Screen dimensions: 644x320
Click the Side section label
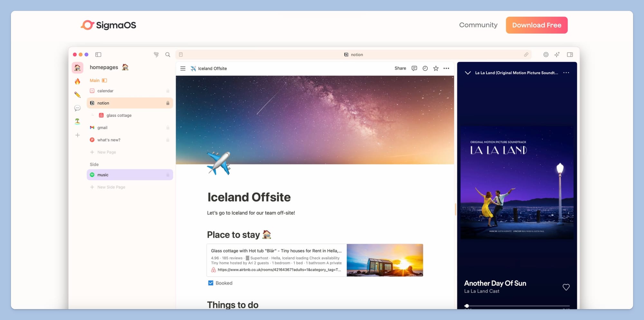click(94, 164)
